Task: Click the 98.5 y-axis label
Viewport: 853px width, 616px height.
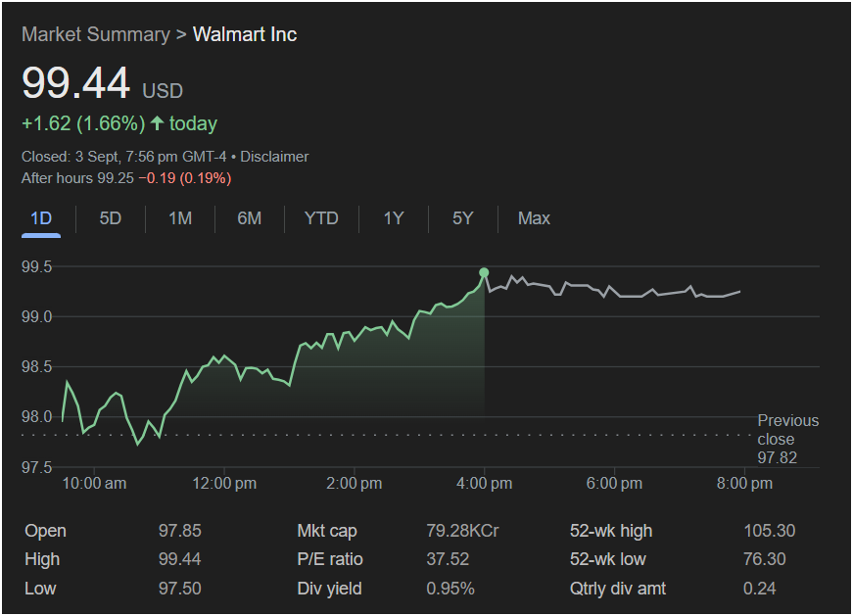Action: tap(37, 367)
